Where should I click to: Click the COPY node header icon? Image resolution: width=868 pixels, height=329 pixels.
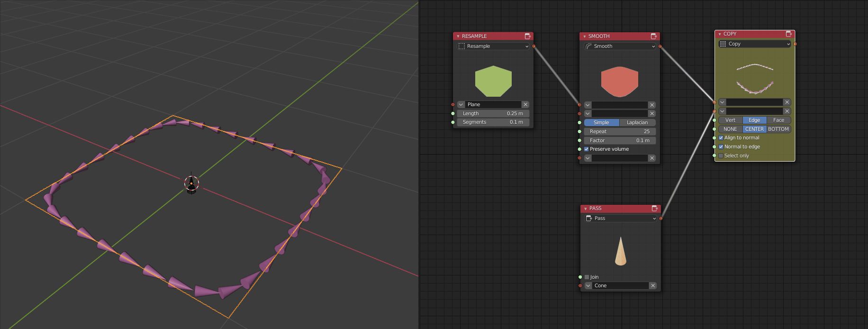click(789, 34)
